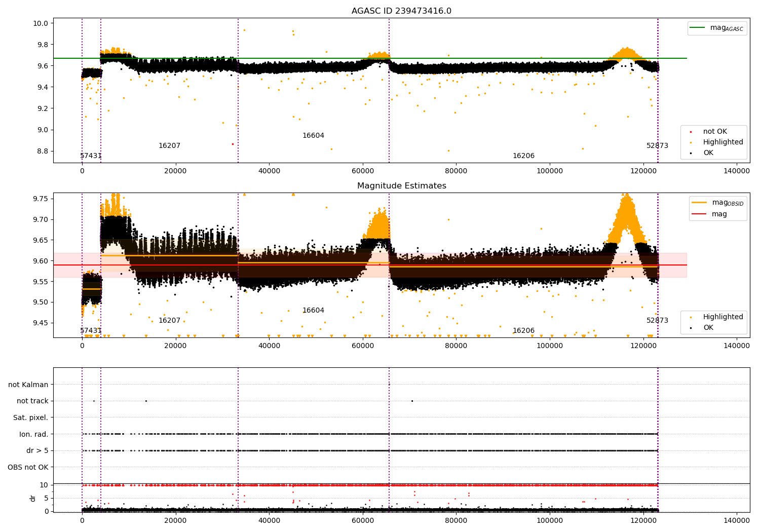Click the green mag AGASC legend line
Viewport: 760px width, 532px height.
(699, 28)
